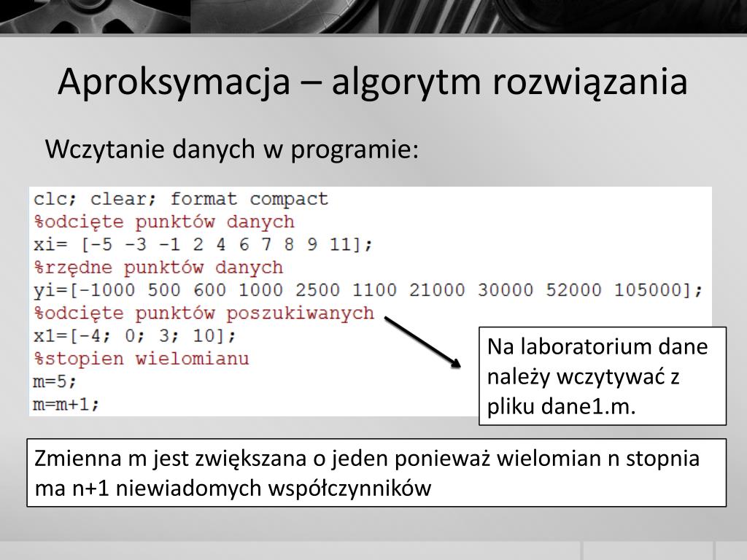Click the heading 'Wczytanie danych w programie:'
This screenshot has width=747, height=560.
(x=232, y=149)
